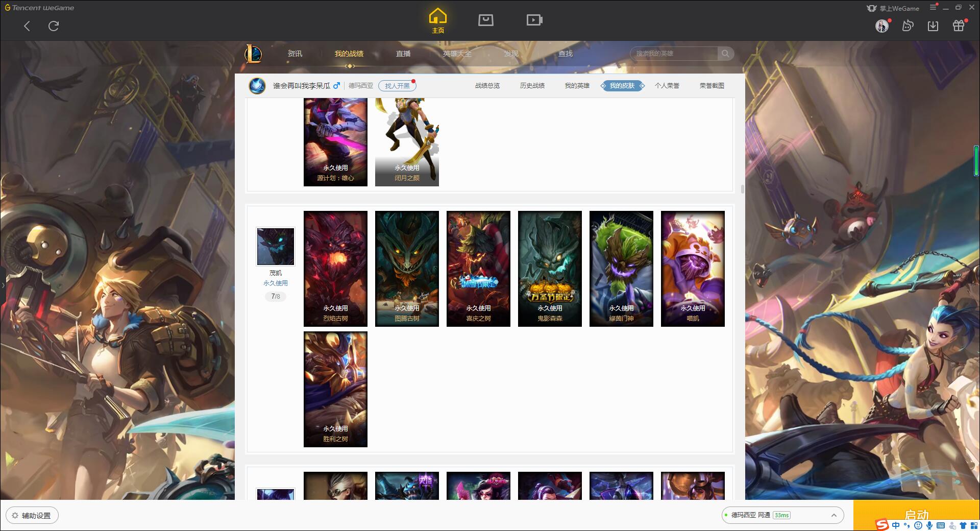Switch to the 英雄大全 tab
Screen dimensions: 980x531
[x=457, y=54]
